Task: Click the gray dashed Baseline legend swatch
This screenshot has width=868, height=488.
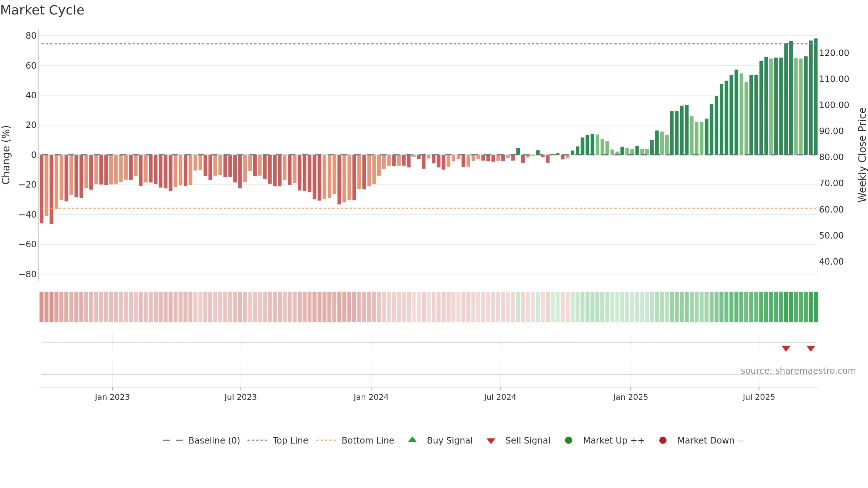Action: click(173, 440)
